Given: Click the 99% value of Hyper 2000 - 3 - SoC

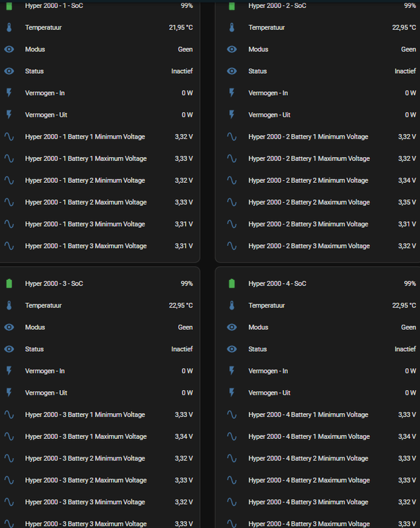Looking at the screenshot, I should click(x=187, y=284).
